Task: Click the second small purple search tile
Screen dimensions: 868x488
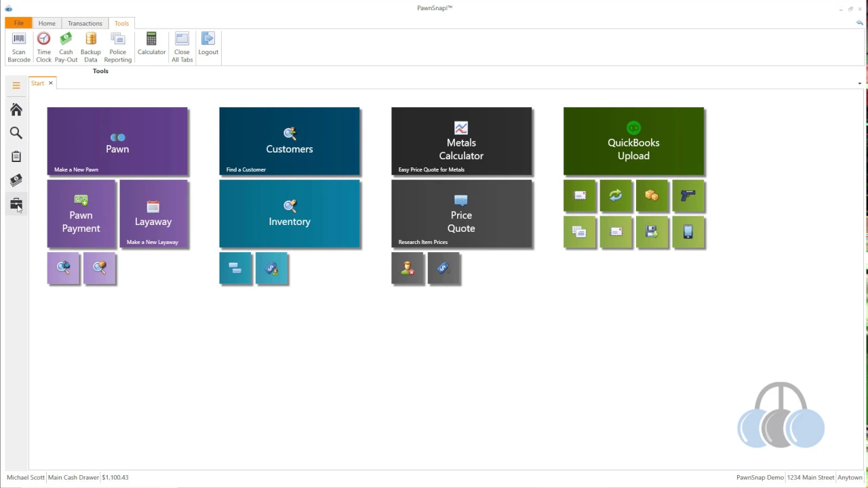Action: pos(100,268)
